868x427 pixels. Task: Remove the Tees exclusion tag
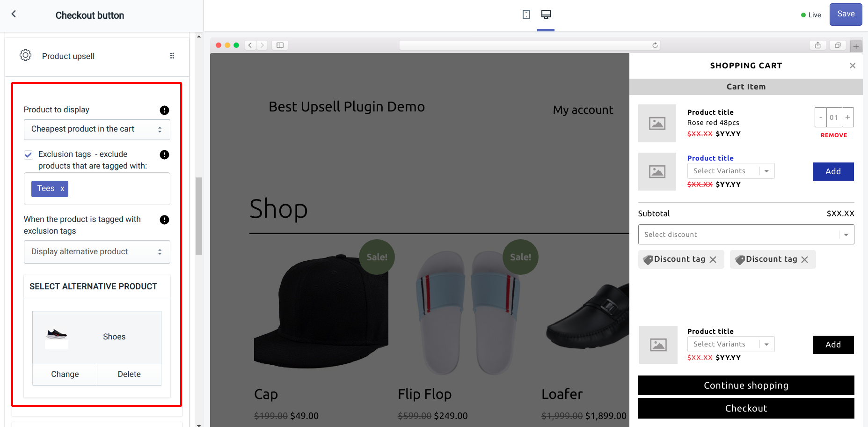coord(62,189)
